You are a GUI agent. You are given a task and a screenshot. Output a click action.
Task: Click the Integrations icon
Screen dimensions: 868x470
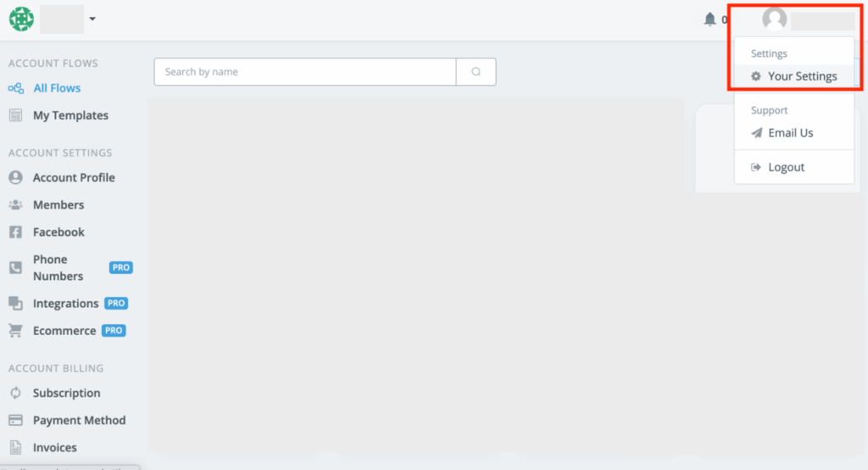point(15,303)
